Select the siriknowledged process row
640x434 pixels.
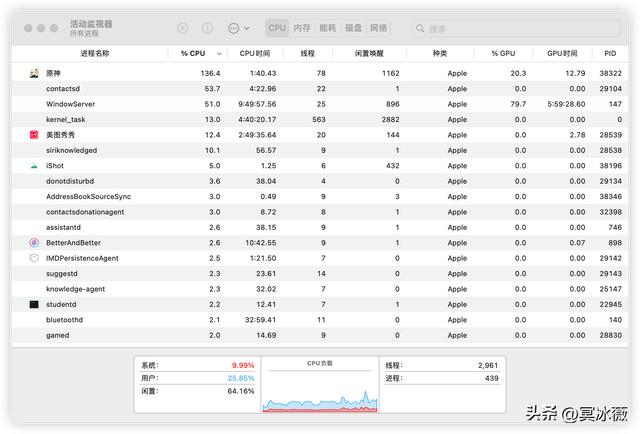(x=320, y=150)
